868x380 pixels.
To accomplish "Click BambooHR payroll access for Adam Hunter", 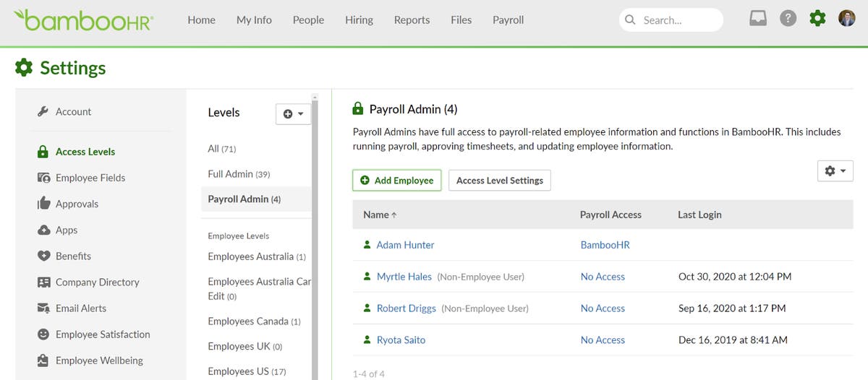I will point(605,245).
